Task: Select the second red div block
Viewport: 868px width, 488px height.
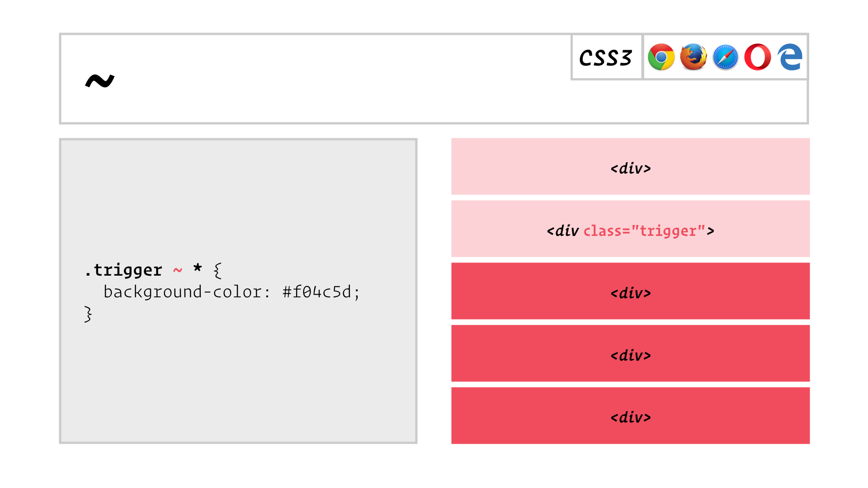Action: [x=630, y=353]
